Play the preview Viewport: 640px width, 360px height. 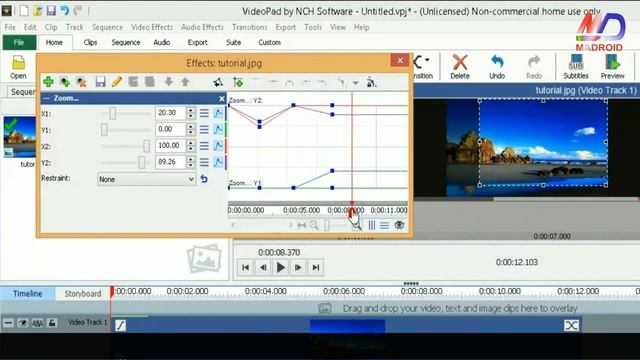[x=281, y=267]
